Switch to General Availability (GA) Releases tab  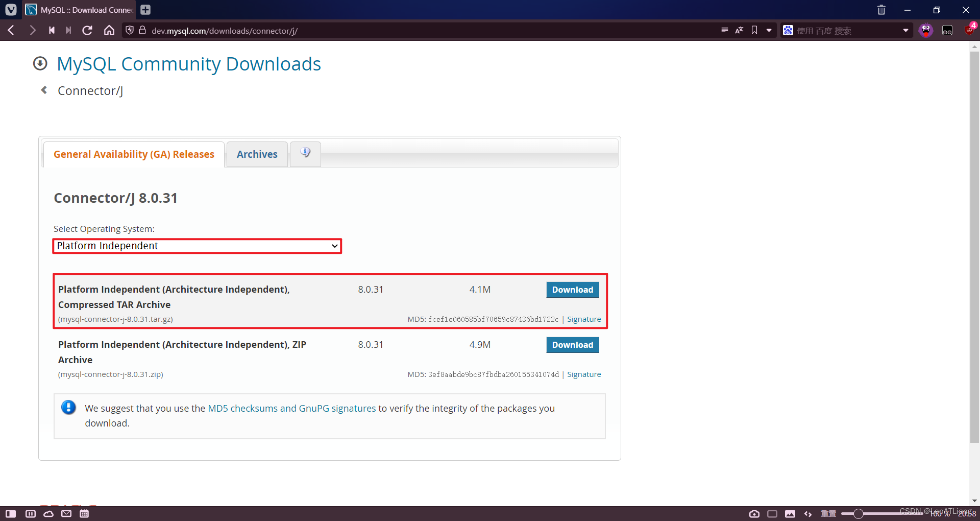coord(134,154)
